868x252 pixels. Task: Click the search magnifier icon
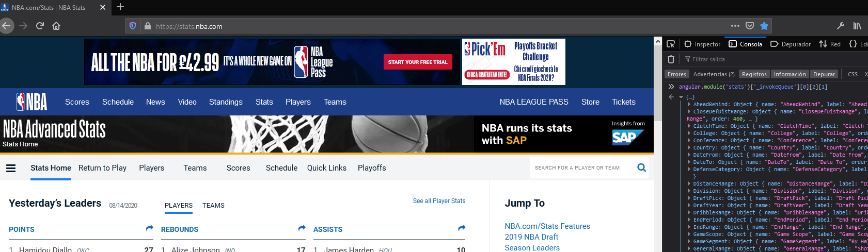tap(641, 167)
